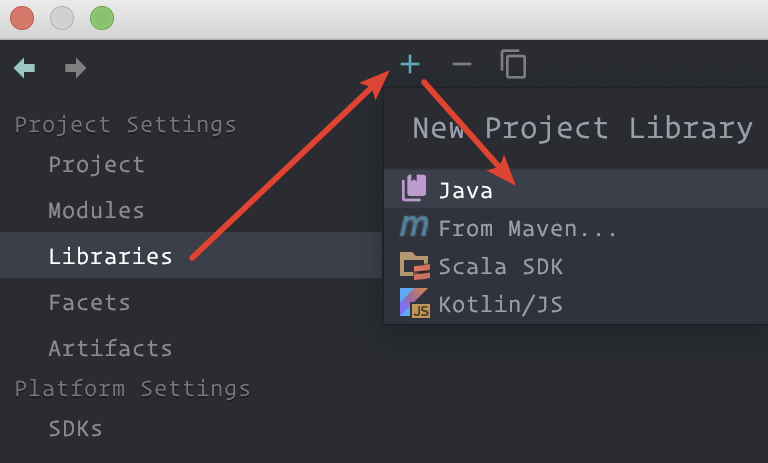Image resolution: width=768 pixels, height=463 pixels.
Task: Click the green maximize window button
Action: pyautogui.click(x=102, y=18)
